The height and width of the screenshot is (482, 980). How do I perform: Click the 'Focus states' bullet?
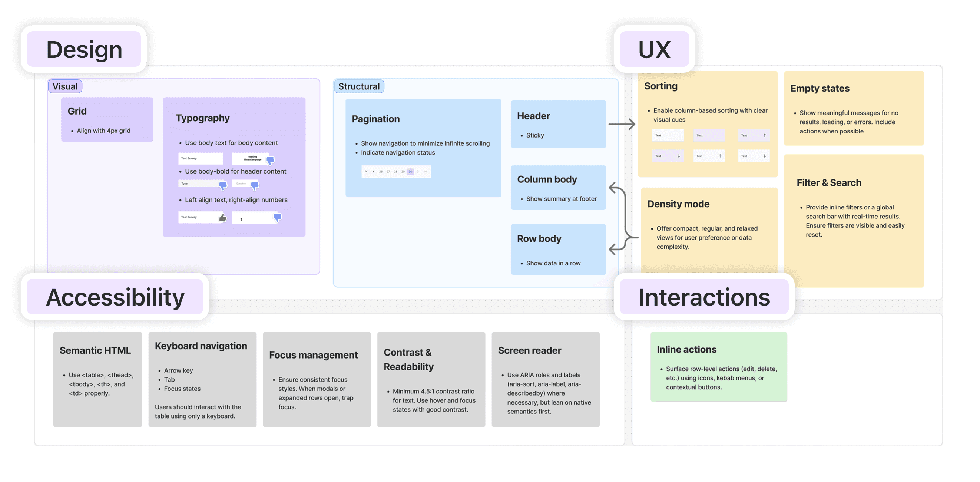[182, 389]
